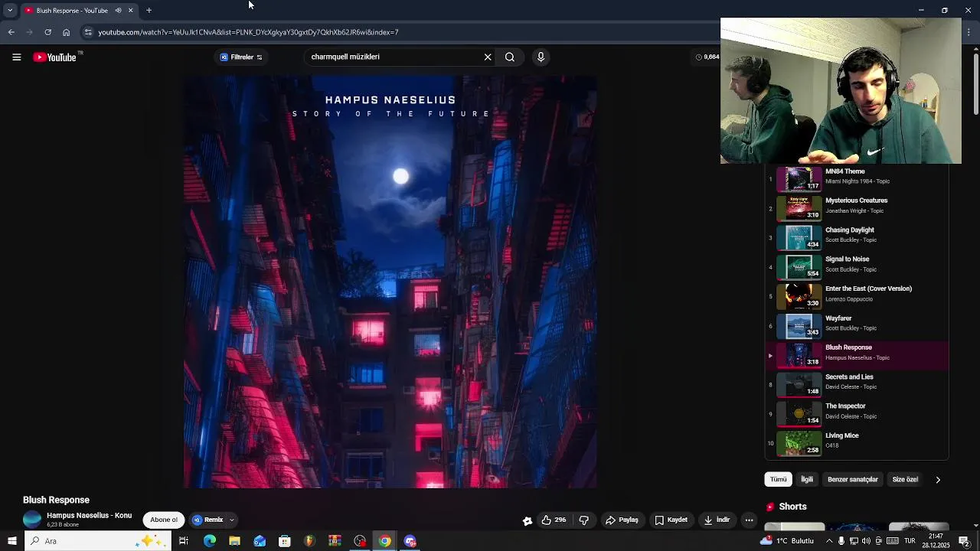
Task: Select the Size özel filter chip
Action: tap(905, 479)
